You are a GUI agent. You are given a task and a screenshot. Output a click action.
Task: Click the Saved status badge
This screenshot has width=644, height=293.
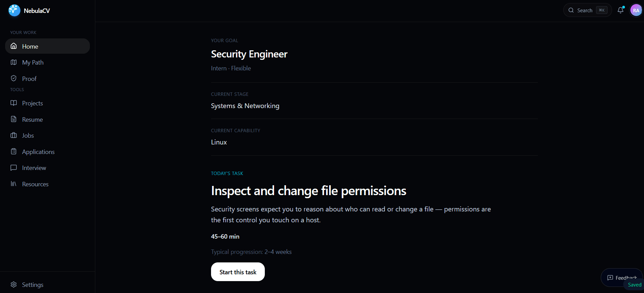(634, 285)
